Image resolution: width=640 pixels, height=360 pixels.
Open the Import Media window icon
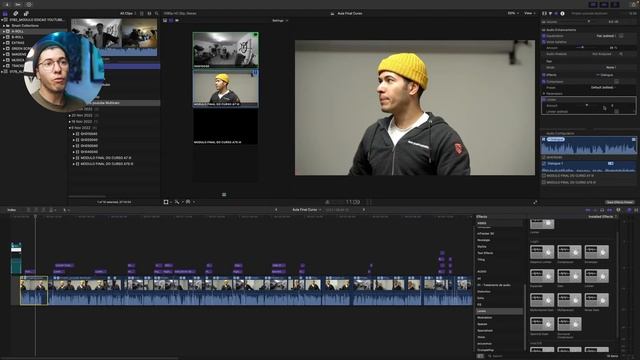click(7, 4)
